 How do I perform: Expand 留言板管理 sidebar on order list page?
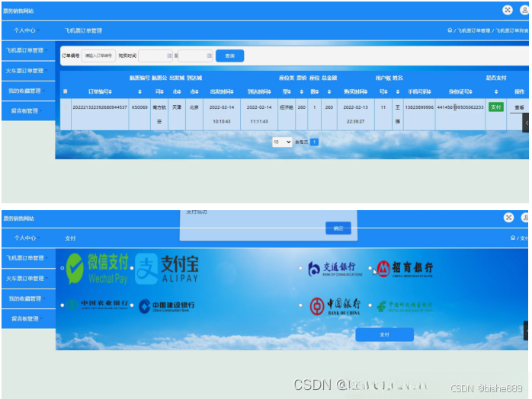click(x=28, y=111)
